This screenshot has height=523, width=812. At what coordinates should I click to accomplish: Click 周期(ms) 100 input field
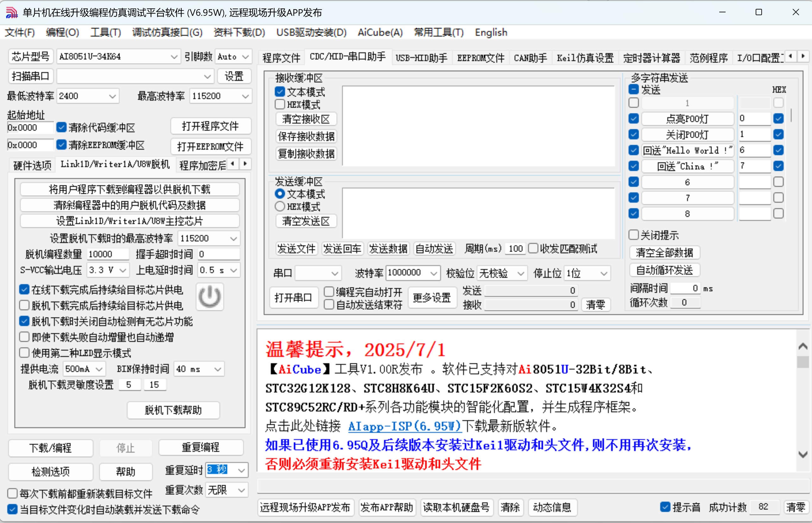(515, 249)
